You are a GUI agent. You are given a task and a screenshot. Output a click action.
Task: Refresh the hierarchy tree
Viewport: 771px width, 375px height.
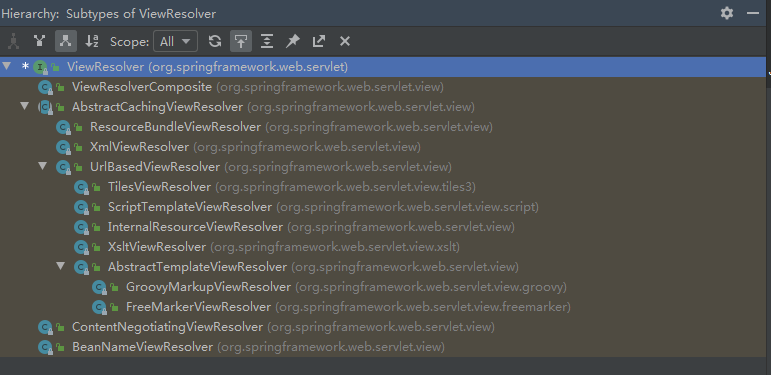pos(214,41)
